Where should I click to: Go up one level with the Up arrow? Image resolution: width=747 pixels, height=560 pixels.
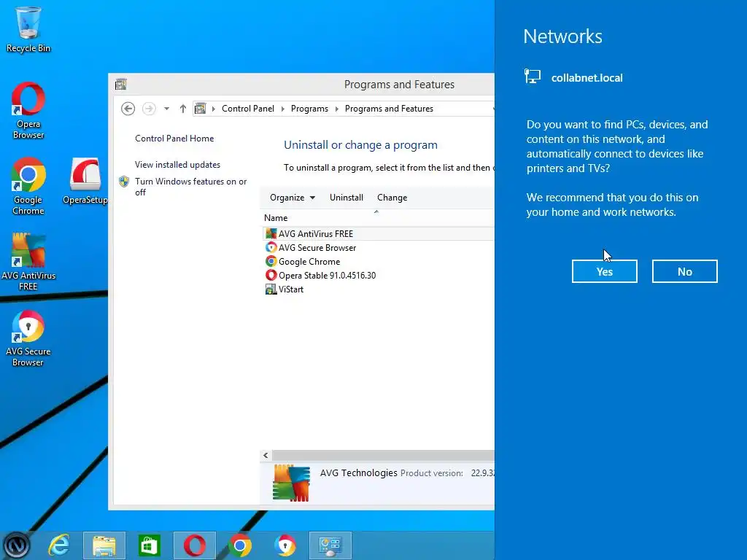point(183,109)
